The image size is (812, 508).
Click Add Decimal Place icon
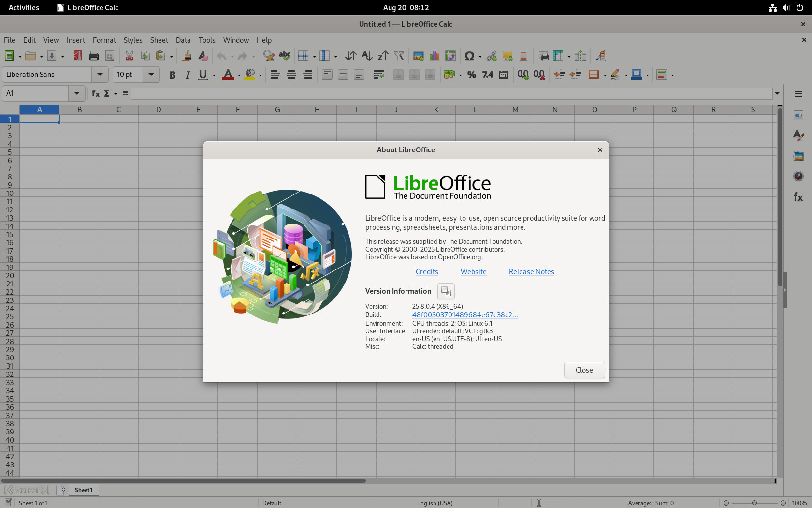point(523,75)
